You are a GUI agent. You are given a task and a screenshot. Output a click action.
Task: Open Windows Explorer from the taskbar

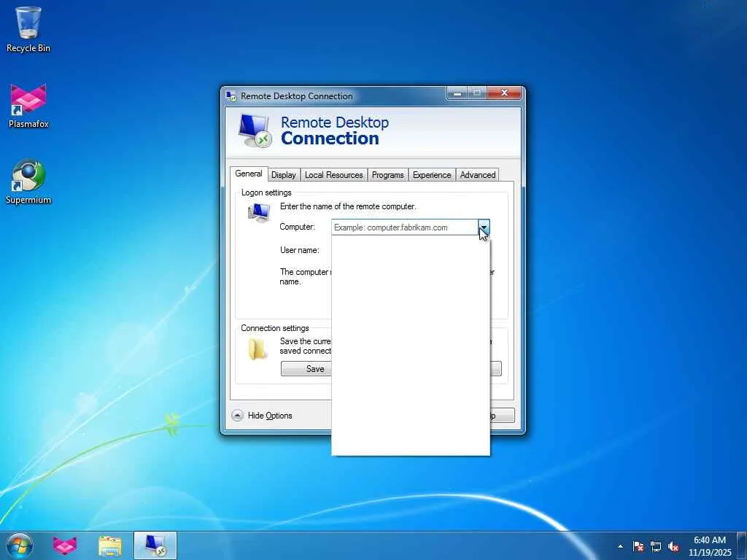(110, 545)
